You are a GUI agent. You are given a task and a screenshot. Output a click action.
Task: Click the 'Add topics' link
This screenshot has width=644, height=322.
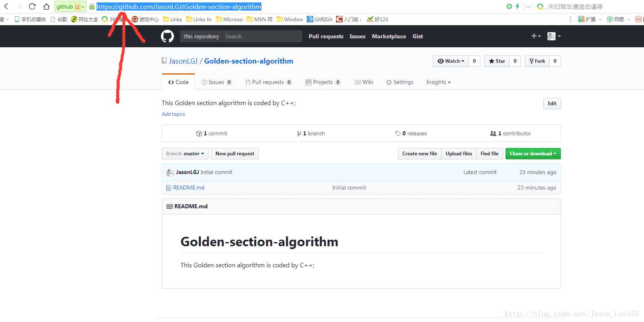[173, 114]
